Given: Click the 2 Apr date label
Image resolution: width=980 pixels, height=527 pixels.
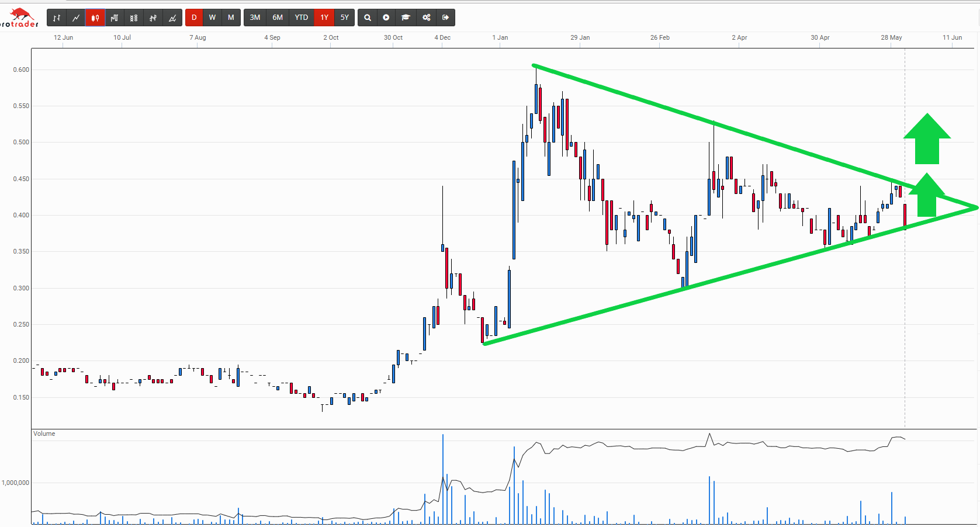Looking at the screenshot, I should 740,37.
